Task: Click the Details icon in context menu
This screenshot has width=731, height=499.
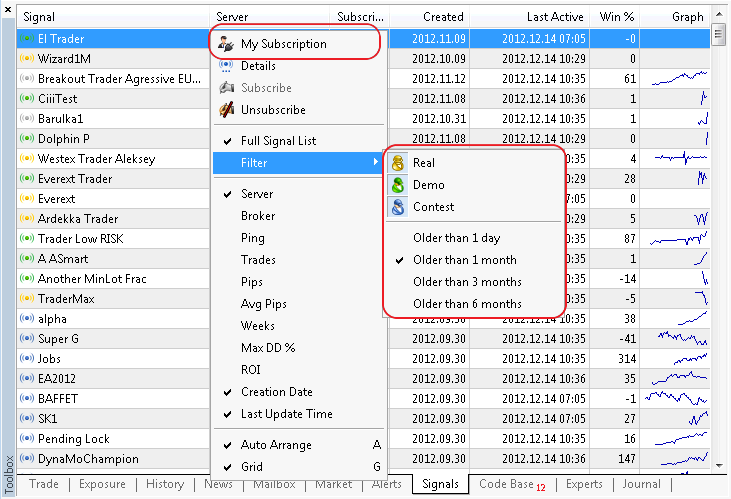Action: [x=227, y=66]
